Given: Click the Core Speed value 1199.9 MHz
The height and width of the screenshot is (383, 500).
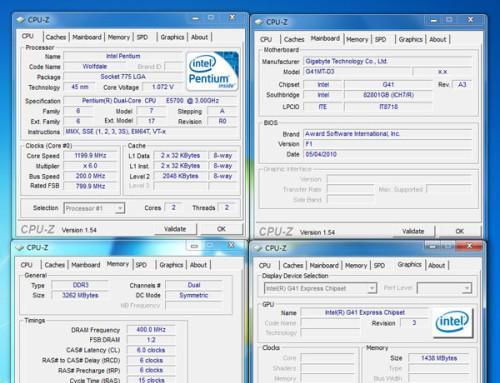Looking at the screenshot, I should pos(90,156).
